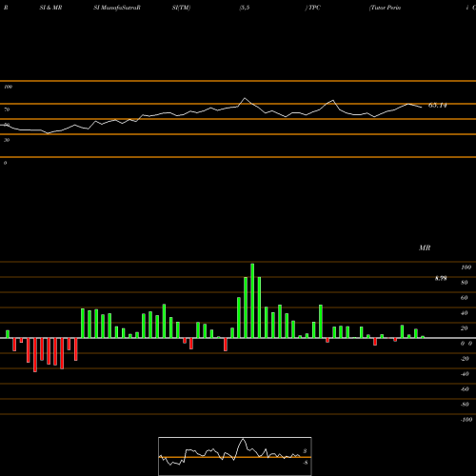Viewport: 476px width, 476px height.
Task: Click the highest peak of the RSI line
Action: coord(245,98)
